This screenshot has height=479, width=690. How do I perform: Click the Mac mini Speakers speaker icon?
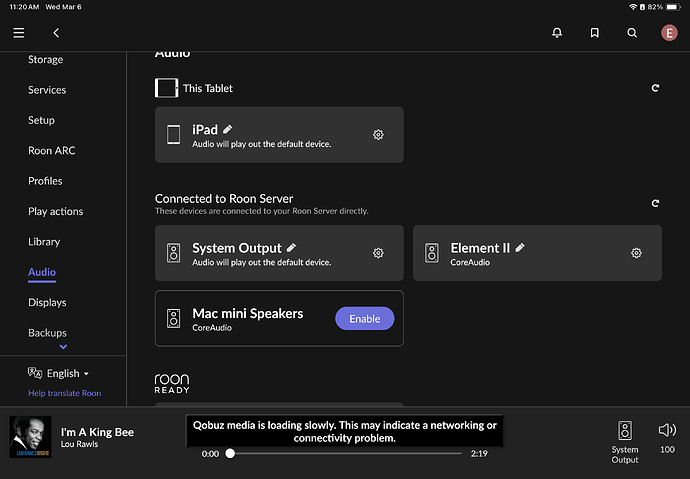pyautogui.click(x=173, y=318)
